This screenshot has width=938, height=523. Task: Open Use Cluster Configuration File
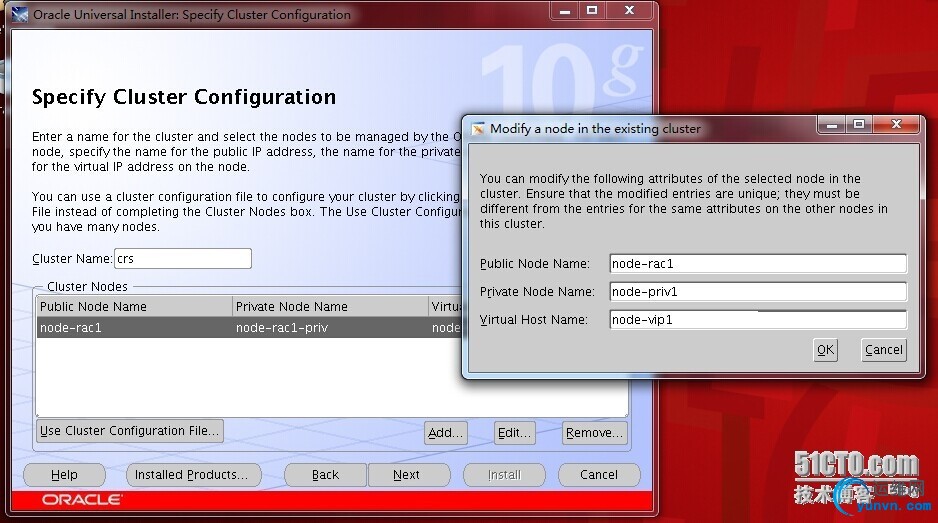tap(130, 431)
